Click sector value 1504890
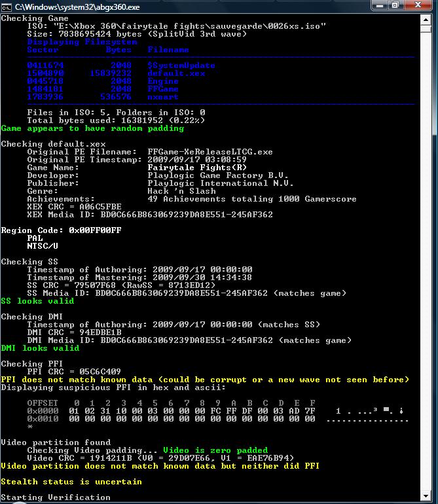Screen dimensions: 438x504 [45, 73]
